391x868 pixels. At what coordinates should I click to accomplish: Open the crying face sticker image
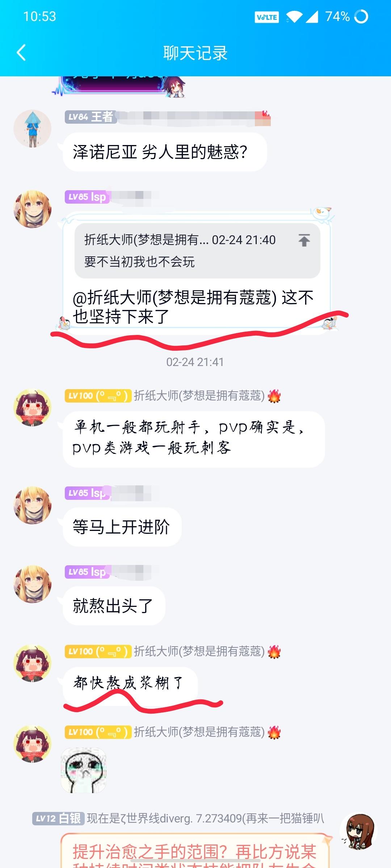coord(84,770)
